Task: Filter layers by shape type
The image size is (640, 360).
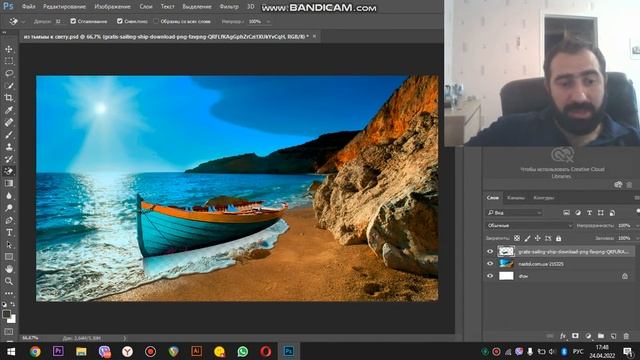Action: coord(601,213)
